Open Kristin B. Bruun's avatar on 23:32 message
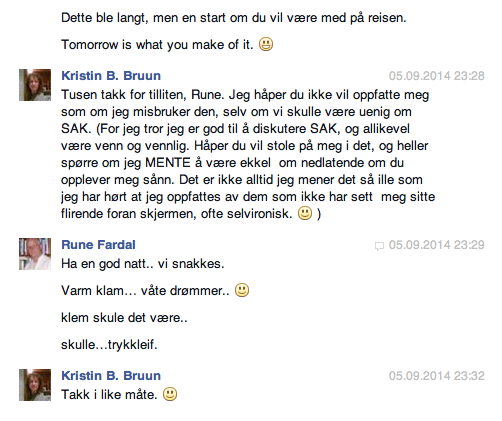Screen dimensions: 502x421 [35, 385]
